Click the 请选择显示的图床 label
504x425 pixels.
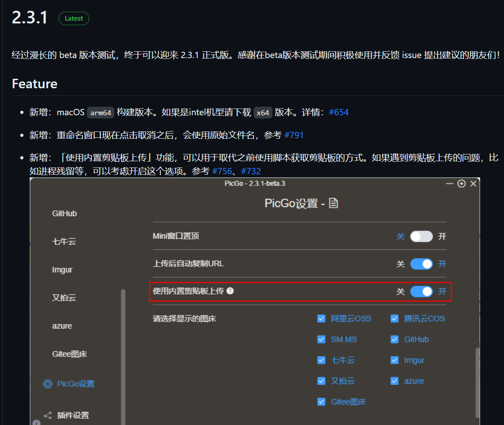click(x=184, y=318)
